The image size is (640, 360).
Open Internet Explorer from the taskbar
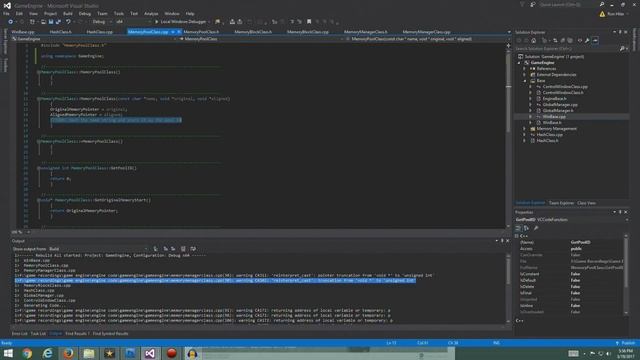48,353
